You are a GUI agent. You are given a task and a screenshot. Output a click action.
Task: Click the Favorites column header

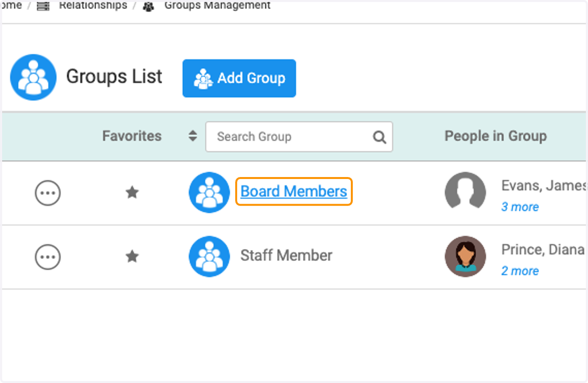click(x=132, y=136)
